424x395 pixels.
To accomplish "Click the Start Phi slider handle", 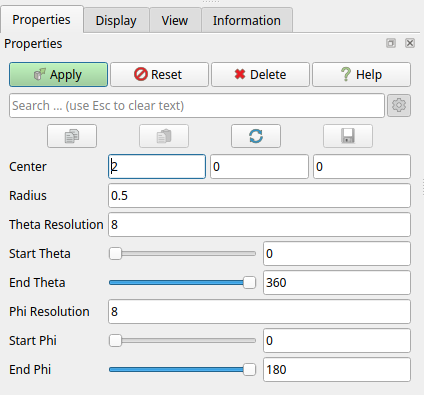I will pos(115,341).
